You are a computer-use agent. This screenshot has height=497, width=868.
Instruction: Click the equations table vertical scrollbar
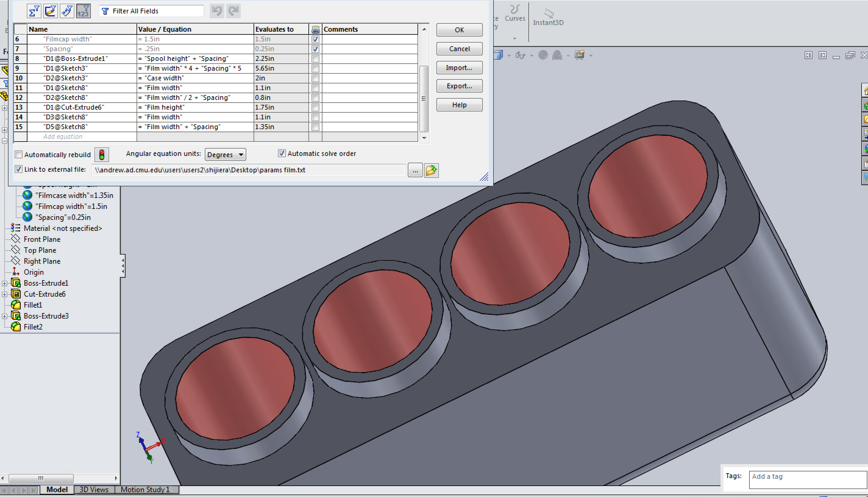pos(424,98)
